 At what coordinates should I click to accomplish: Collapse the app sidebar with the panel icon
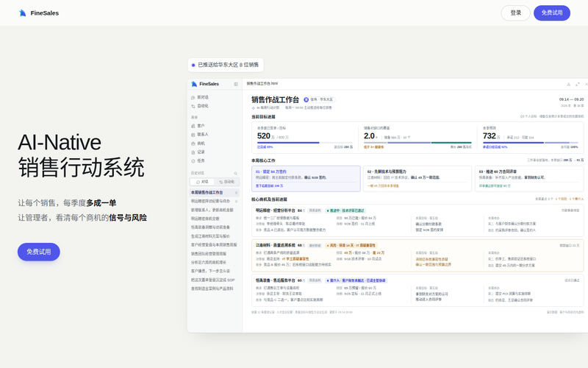click(x=236, y=84)
